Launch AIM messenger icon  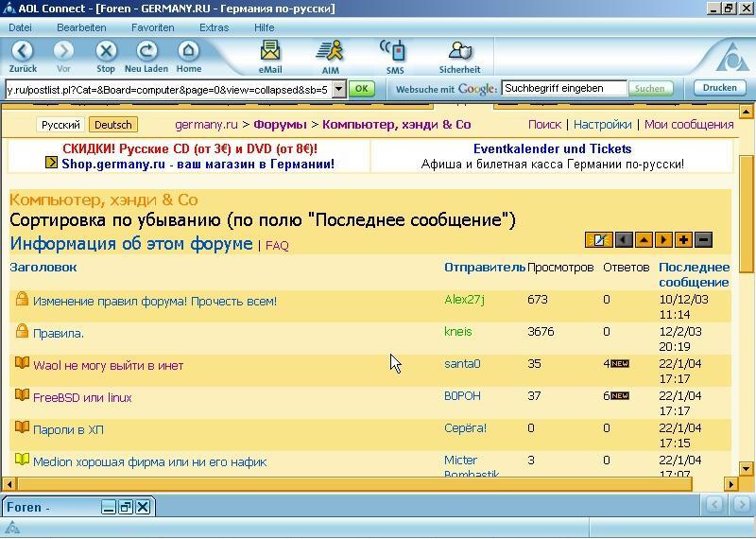coord(330,51)
